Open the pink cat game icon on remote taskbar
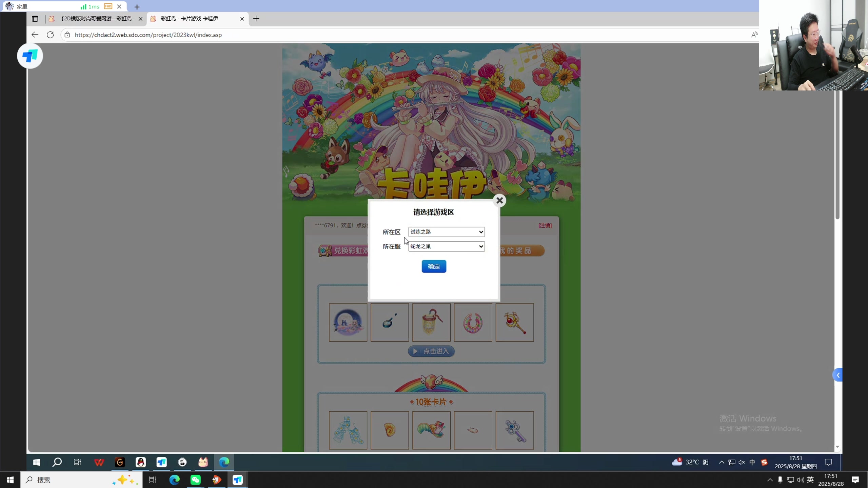The height and width of the screenshot is (488, 868). [x=203, y=462]
